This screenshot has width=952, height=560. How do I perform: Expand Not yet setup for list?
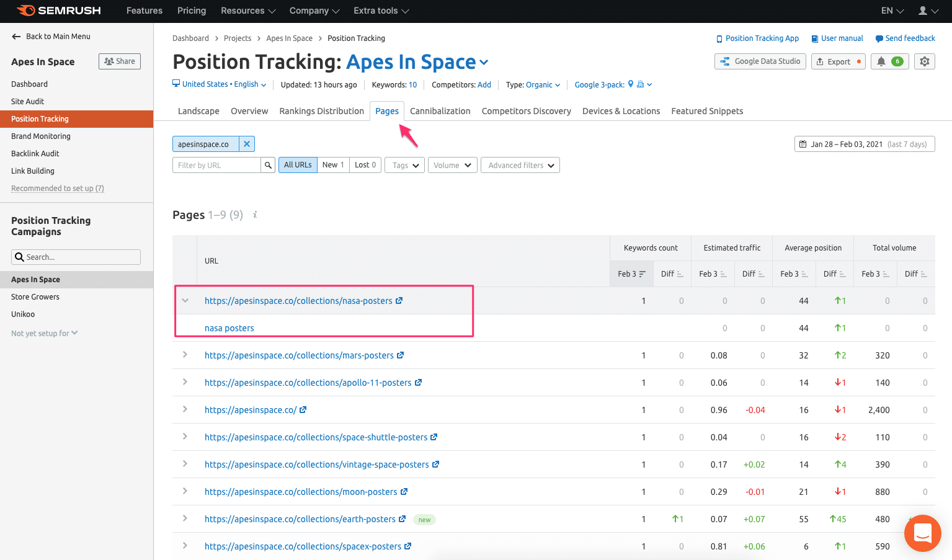click(45, 333)
